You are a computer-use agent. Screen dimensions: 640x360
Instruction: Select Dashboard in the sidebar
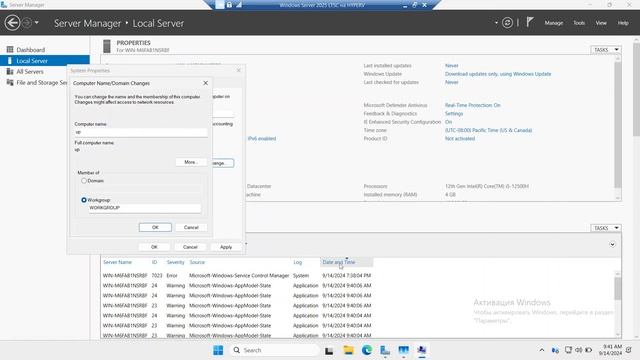coord(31,50)
